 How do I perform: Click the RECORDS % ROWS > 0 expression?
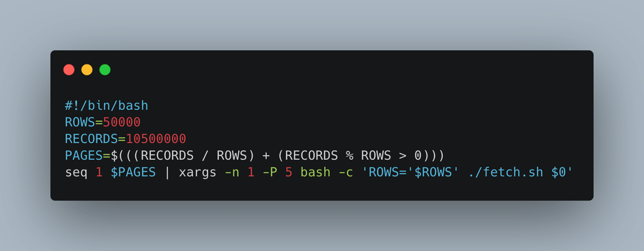pos(353,156)
